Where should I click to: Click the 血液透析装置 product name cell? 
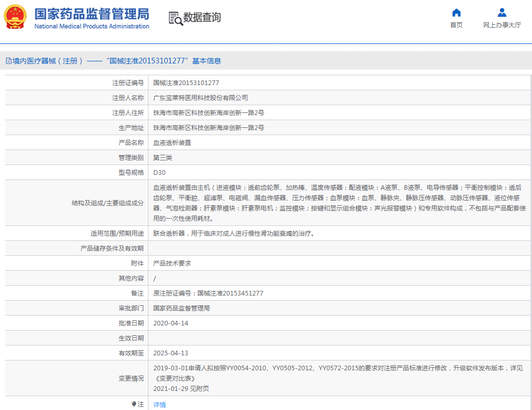coord(172,142)
